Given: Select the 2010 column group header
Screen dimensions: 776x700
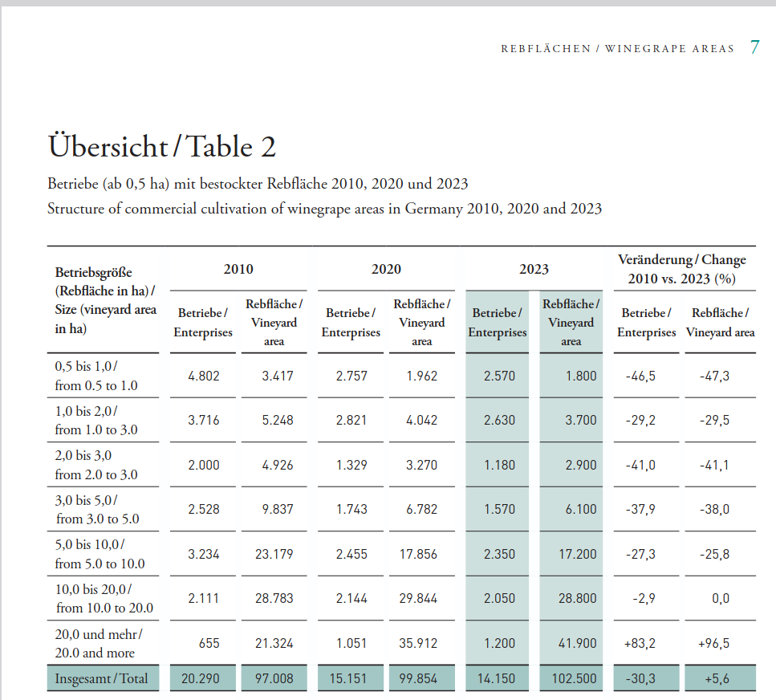Looking at the screenshot, I should point(238,270).
